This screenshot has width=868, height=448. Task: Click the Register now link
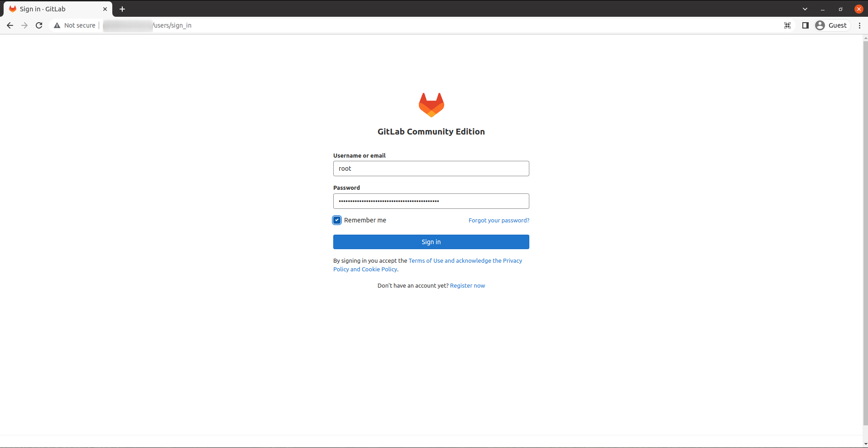point(467,286)
